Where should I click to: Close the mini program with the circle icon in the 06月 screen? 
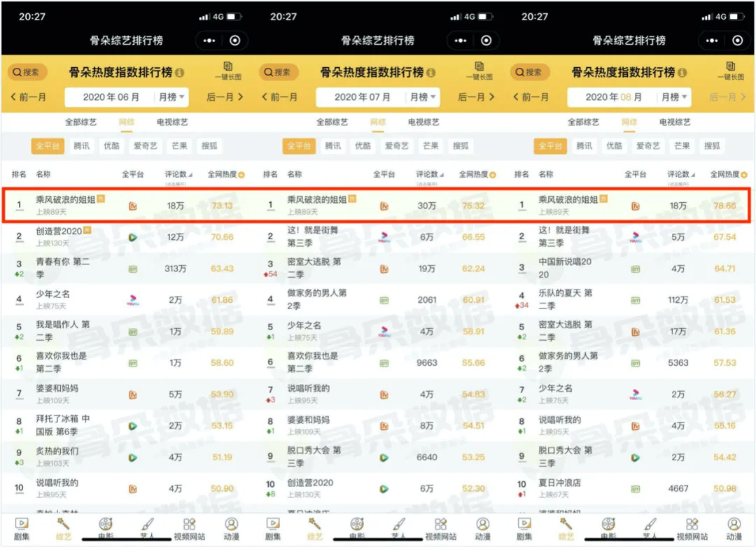point(234,41)
